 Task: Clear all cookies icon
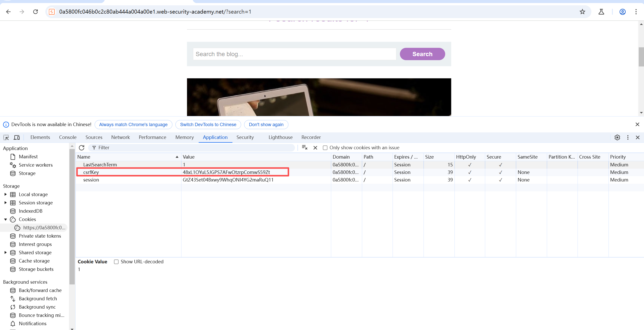pos(305,148)
